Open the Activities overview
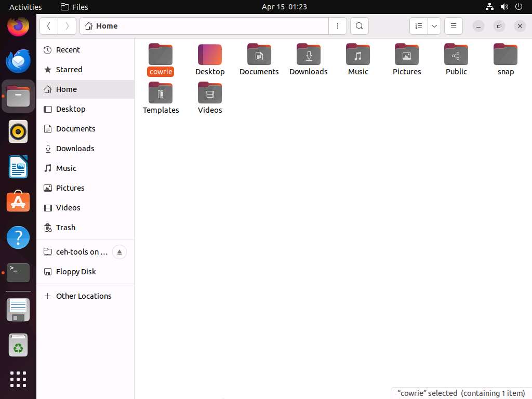This screenshot has height=399, width=532. tap(25, 7)
